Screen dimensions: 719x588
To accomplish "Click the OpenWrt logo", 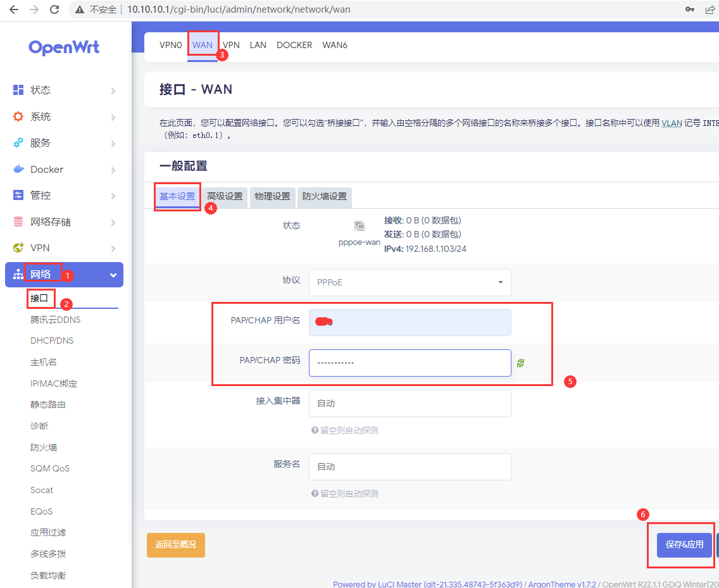I will click(64, 47).
